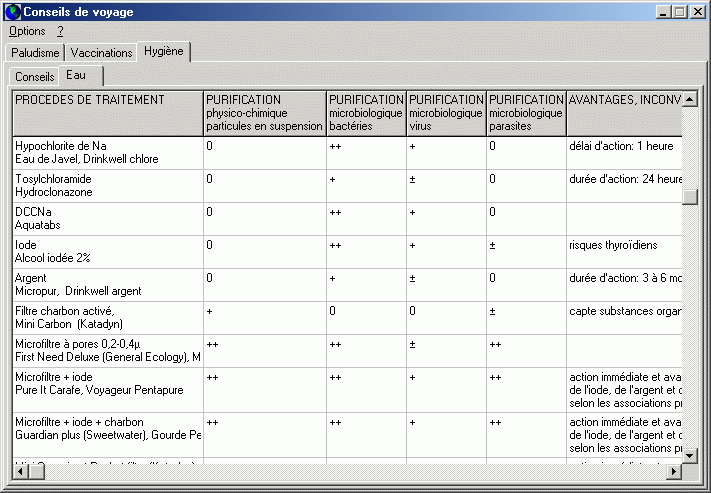Click the horizontal scrollbar left arrow
Viewport: 711px width, 493px height.
point(20,472)
